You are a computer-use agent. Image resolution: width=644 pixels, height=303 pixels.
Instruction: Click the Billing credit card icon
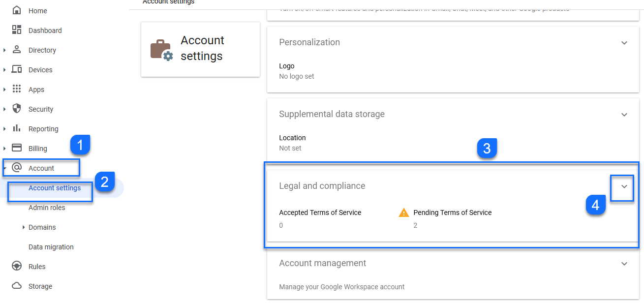point(17,148)
